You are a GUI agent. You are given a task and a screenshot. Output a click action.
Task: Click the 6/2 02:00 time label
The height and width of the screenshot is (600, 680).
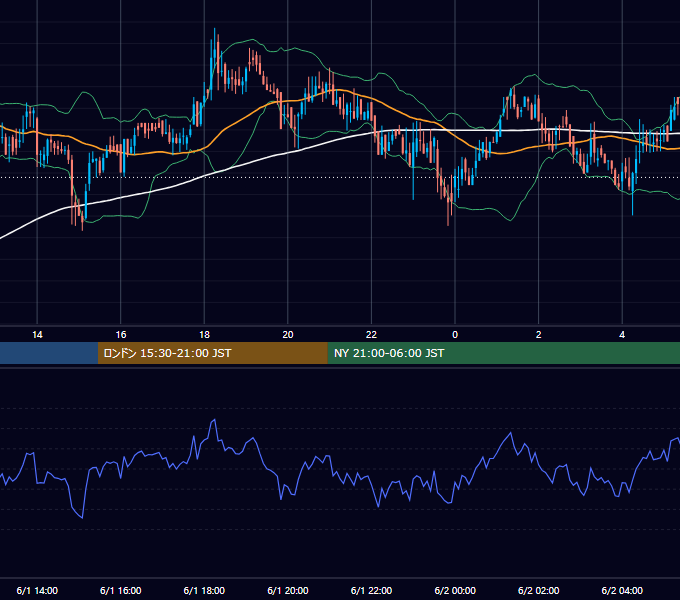click(539, 590)
